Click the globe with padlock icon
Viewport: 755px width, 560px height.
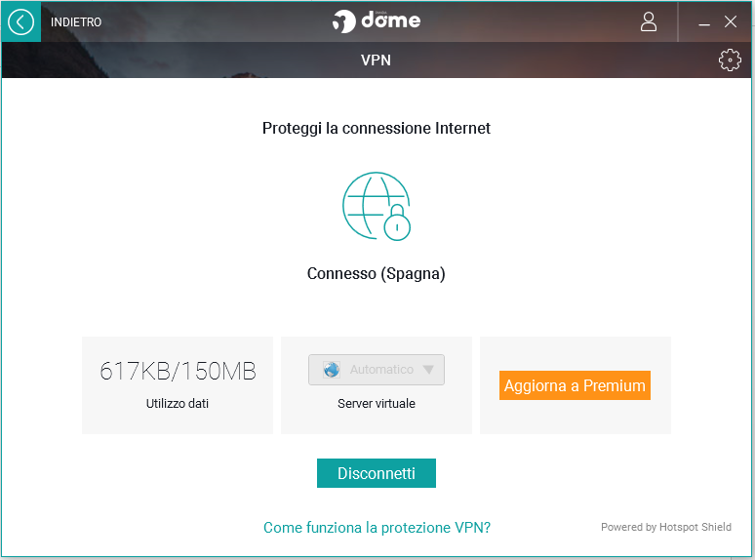coord(377,206)
